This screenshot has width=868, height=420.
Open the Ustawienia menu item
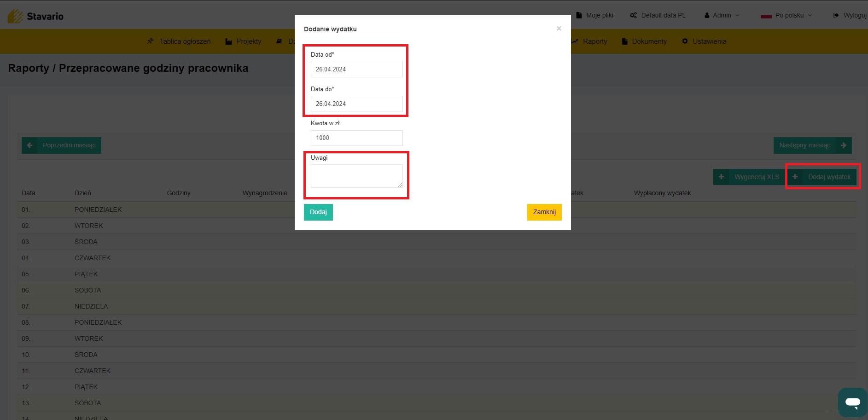tap(704, 41)
